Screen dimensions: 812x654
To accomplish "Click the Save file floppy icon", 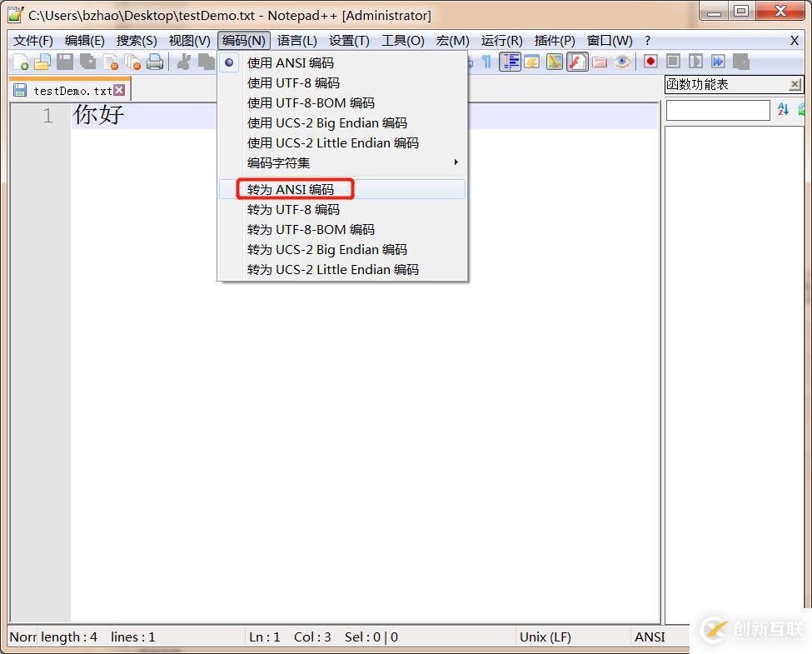I will (x=65, y=62).
